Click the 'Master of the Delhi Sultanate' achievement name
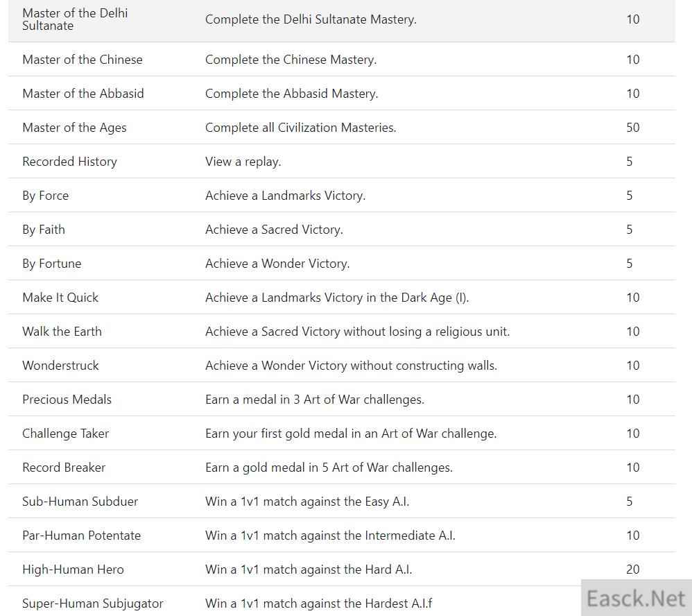Viewport: 692px width, 616px height. coord(75,19)
